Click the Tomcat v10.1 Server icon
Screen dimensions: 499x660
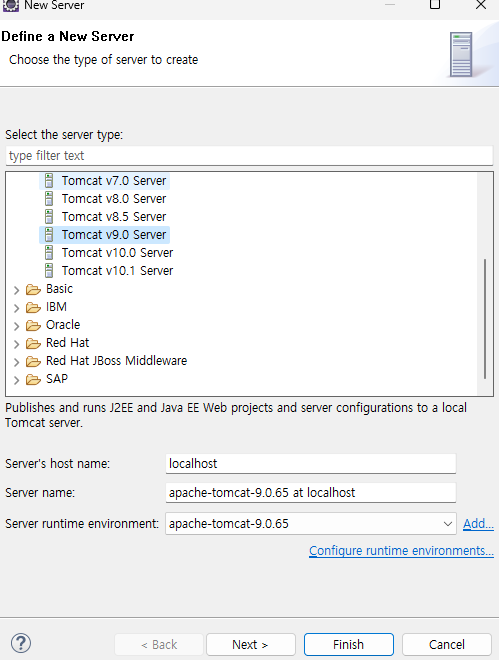(49, 271)
